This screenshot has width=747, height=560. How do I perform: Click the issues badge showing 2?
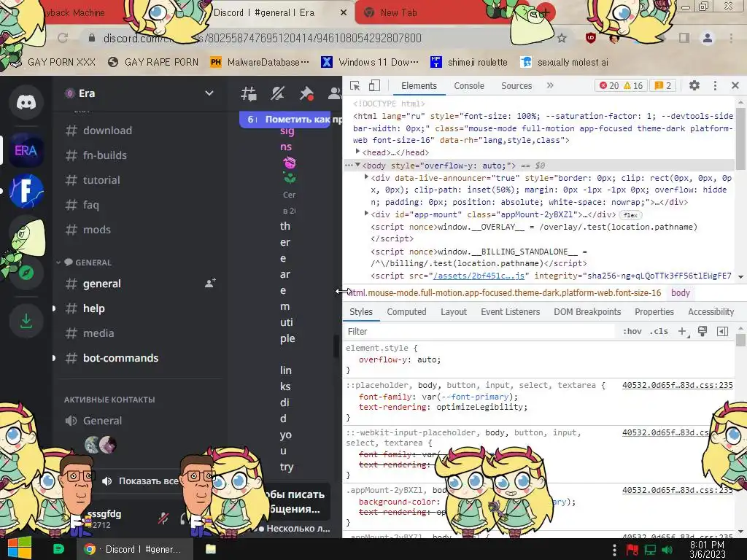tap(662, 86)
